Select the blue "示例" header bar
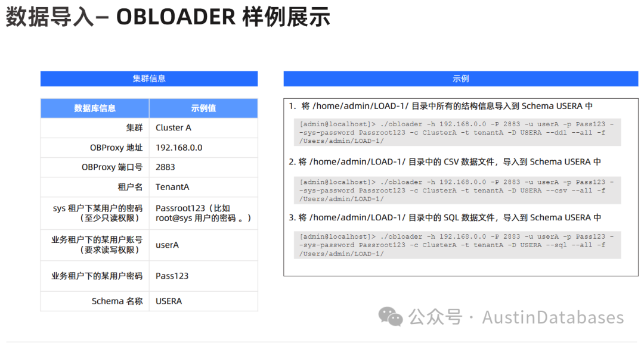This screenshot has height=343, width=644. click(x=461, y=79)
